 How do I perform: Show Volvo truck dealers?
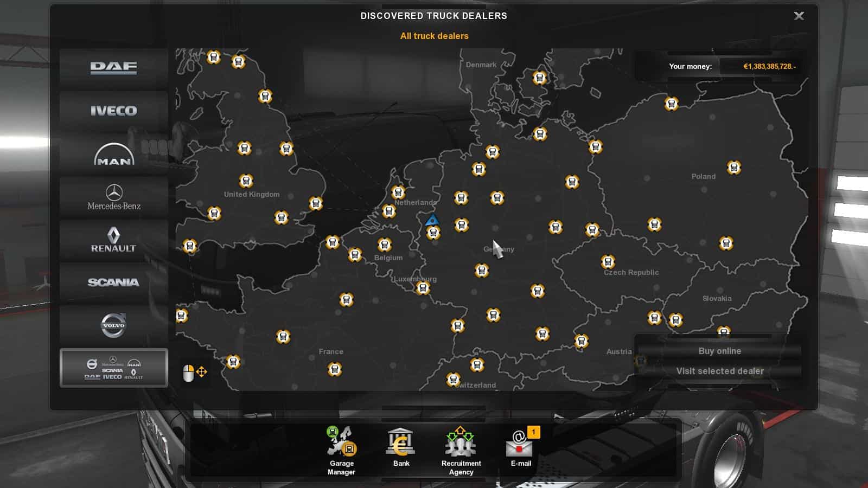point(113,325)
